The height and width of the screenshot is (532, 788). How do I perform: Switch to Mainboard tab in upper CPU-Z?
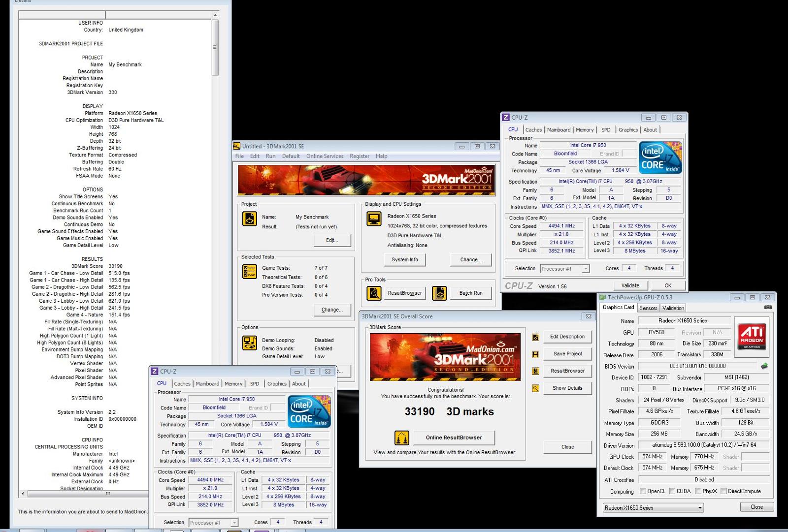(x=558, y=130)
